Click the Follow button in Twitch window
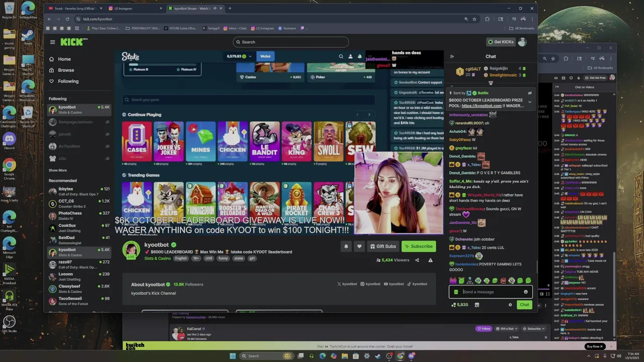The image size is (644, 362). (x=484, y=329)
